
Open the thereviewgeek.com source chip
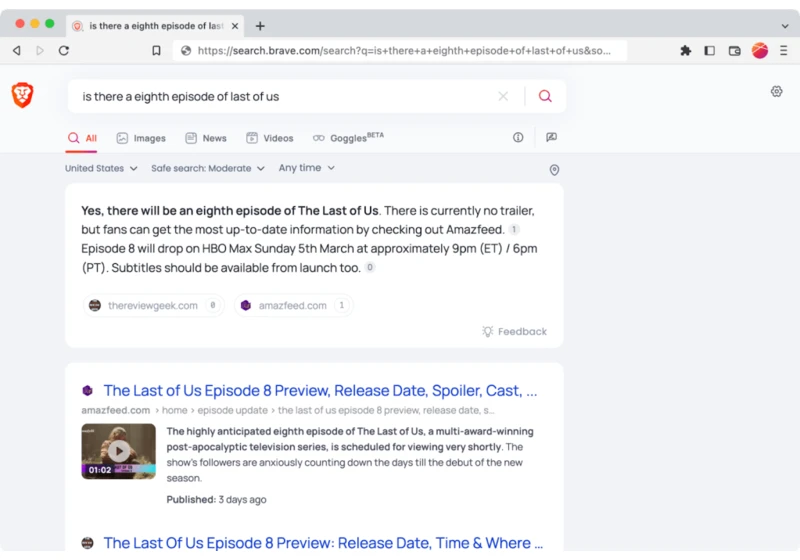pos(153,306)
